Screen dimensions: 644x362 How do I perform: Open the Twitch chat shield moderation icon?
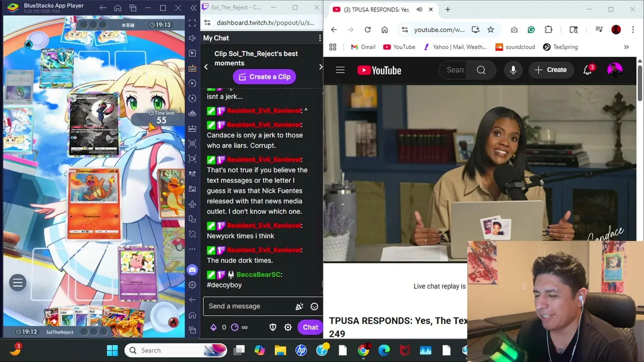click(x=273, y=327)
